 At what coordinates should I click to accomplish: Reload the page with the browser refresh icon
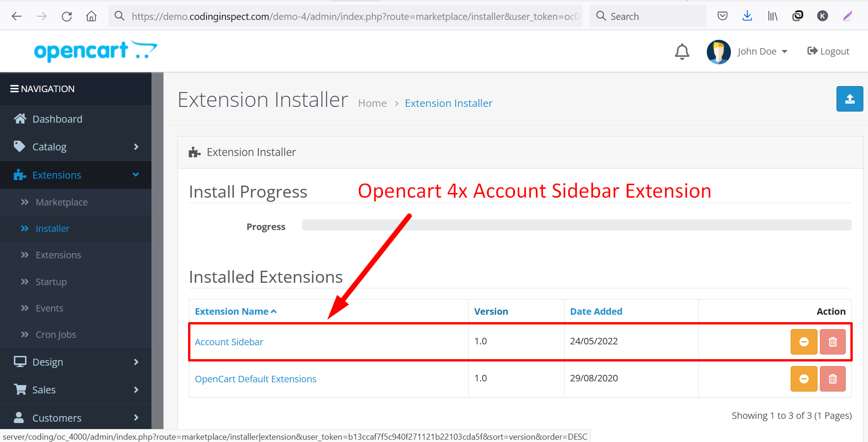(67, 17)
